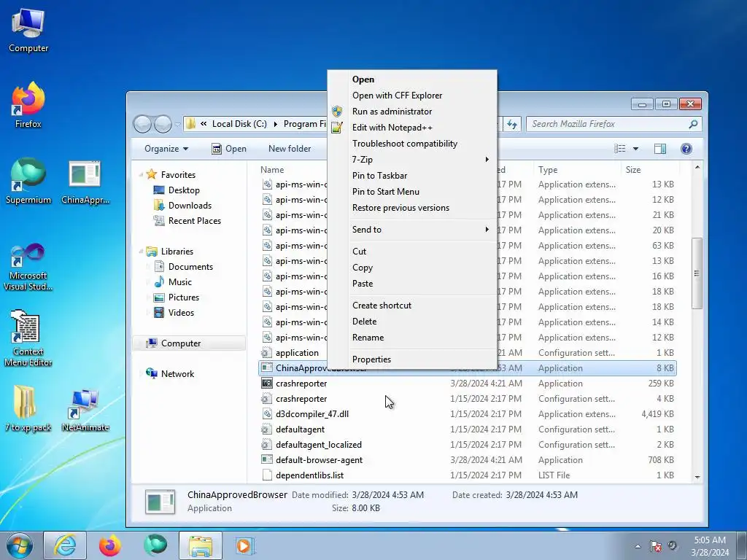Viewport: 747px width, 560px height.
Task: Choose Delete from the context menu
Action: pos(412,322)
